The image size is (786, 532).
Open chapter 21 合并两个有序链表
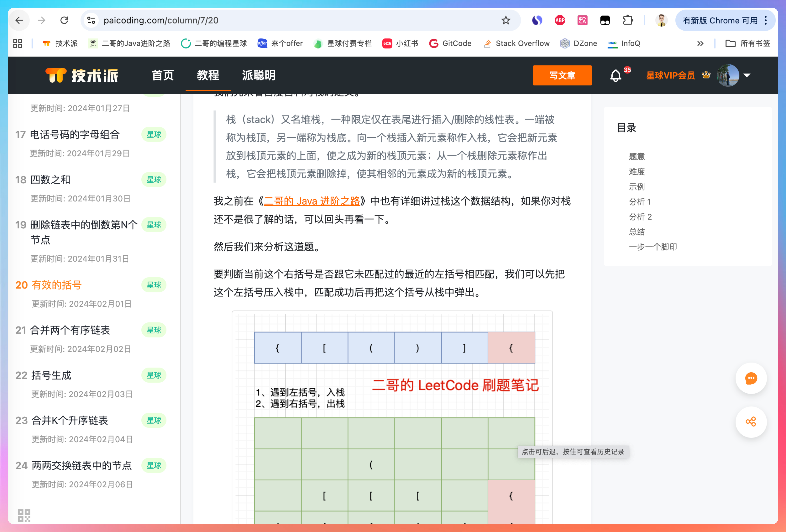(70, 330)
